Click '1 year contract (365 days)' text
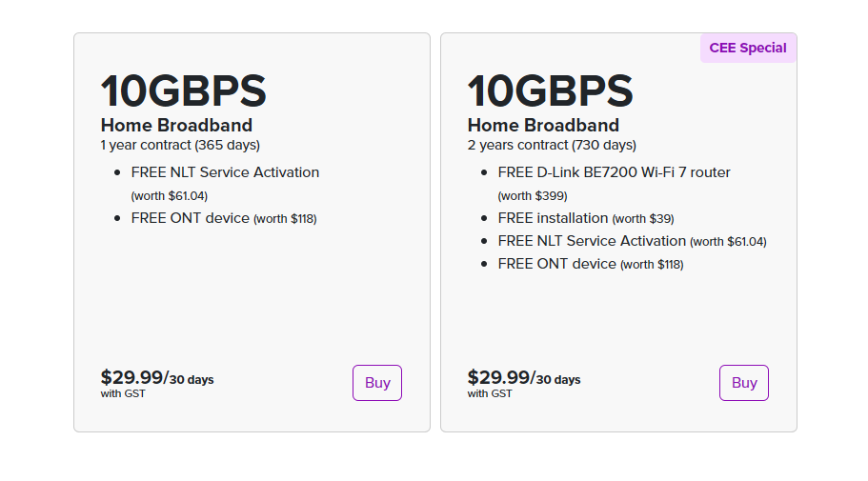 (x=180, y=145)
